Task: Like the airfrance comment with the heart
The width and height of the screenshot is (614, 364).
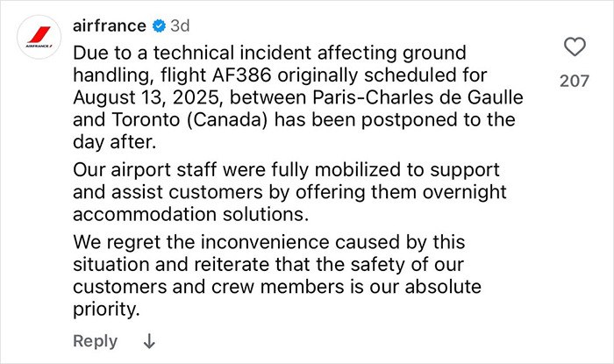Action: (573, 46)
